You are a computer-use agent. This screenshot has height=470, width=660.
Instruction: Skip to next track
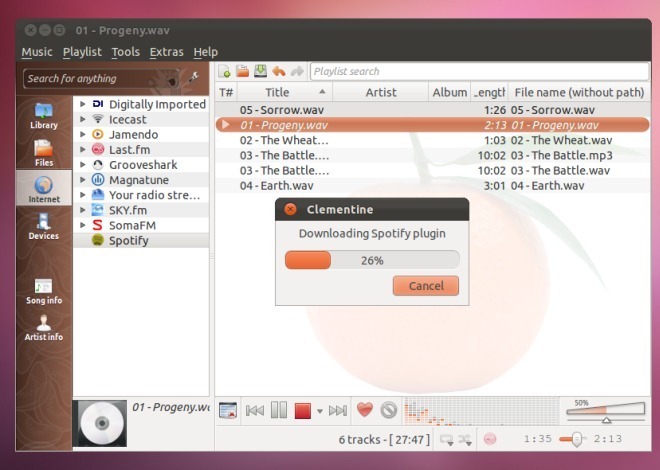pos(338,410)
